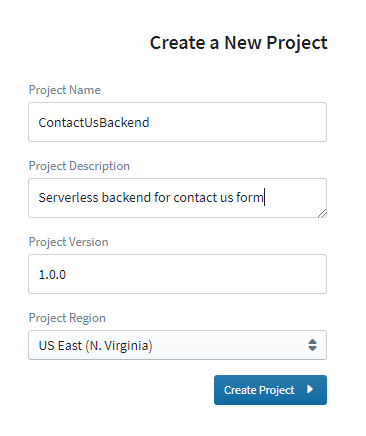The image size is (366, 436).
Task: Click the 1.0.0 version number text
Action: [52, 275]
